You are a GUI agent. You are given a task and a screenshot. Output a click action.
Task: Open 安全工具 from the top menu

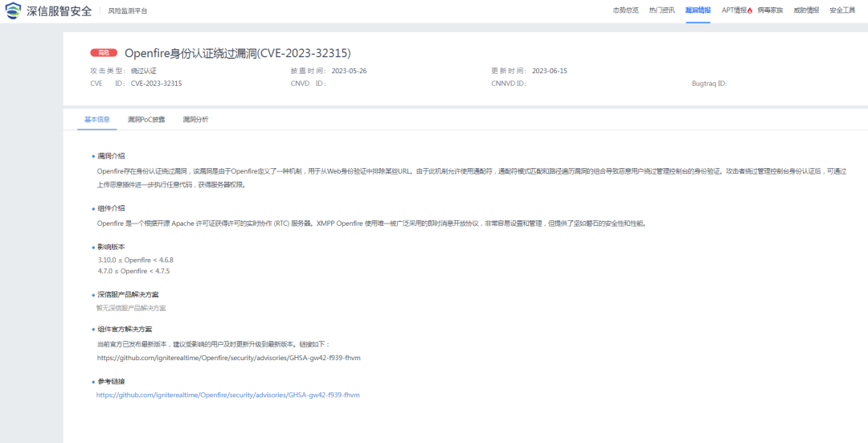pyautogui.click(x=842, y=10)
